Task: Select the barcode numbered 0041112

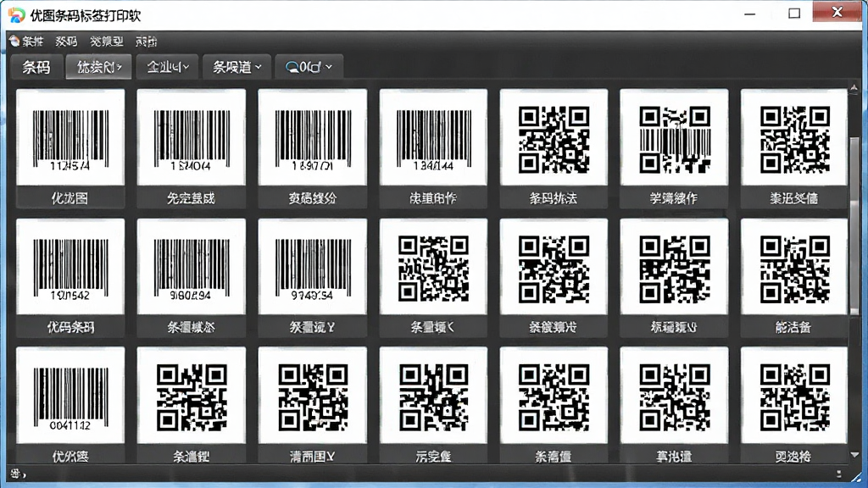Action: pyautogui.click(x=70, y=406)
